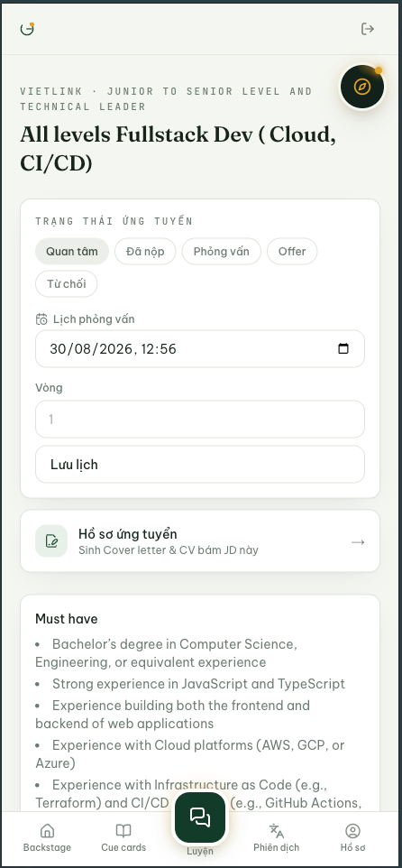Open the compass floating button
The image size is (402, 868).
362,87
